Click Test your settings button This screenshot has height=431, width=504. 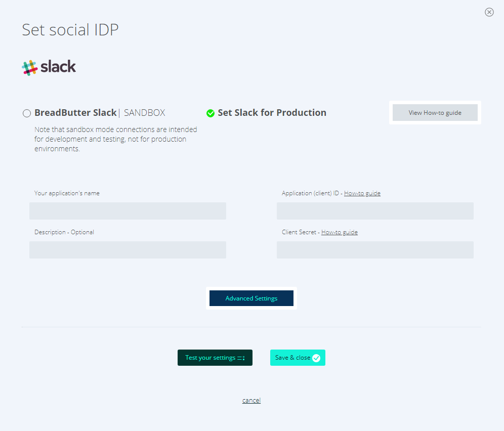click(x=215, y=358)
